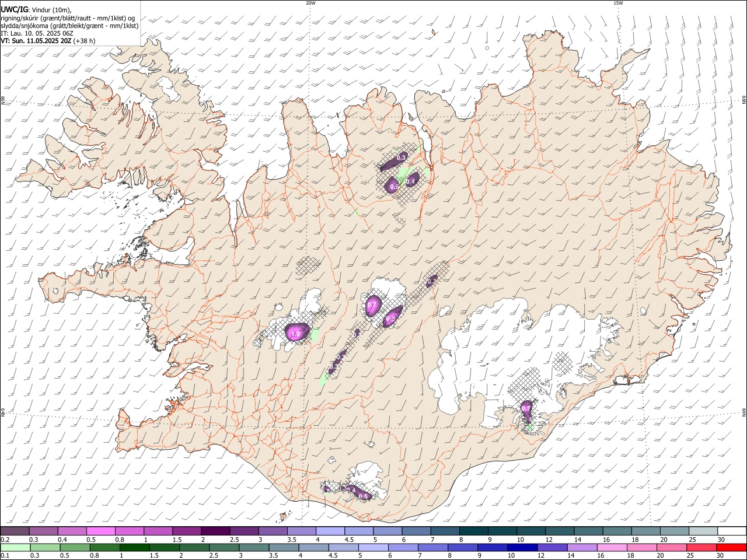This screenshot has width=747, height=560.
Task: Click the '30' number under the lower legend
Action: pyautogui.click(x=721, y=556)
